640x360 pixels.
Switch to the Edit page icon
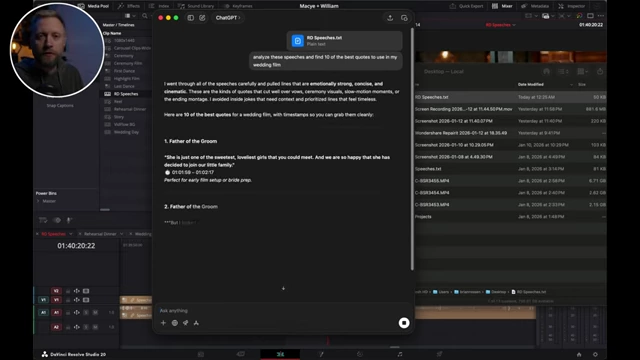[x=280, y=354]
